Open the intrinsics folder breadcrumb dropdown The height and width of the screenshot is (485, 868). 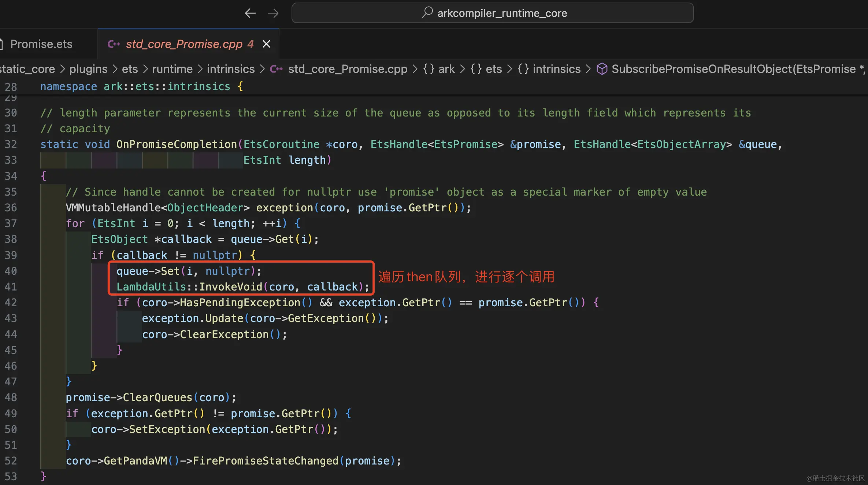coord(230,69)
